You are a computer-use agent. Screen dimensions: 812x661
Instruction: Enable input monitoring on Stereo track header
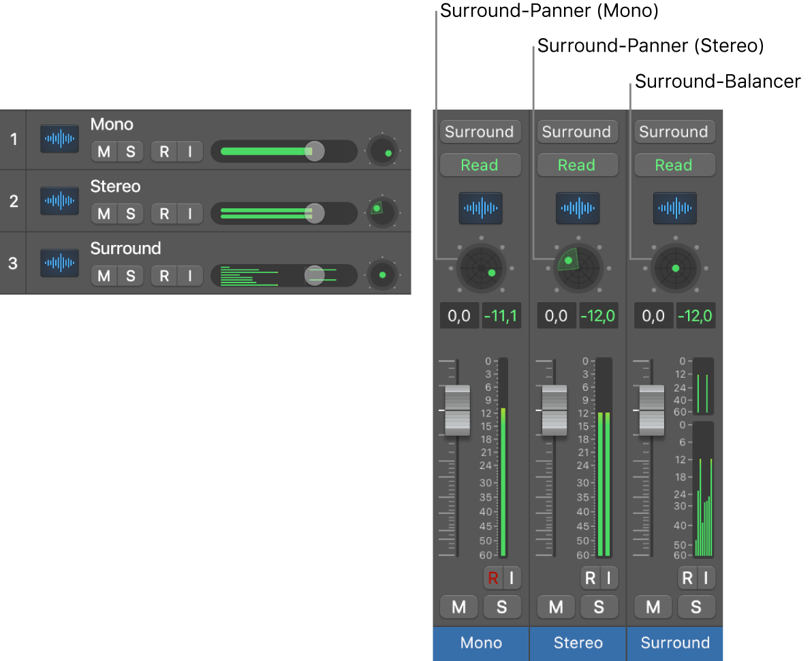click(190, 214)
